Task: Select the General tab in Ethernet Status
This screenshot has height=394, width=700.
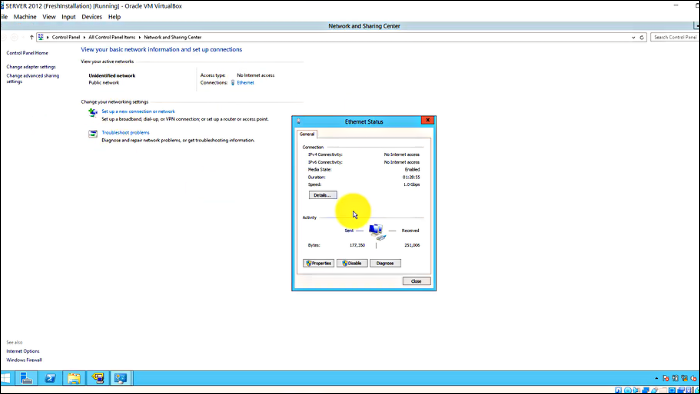Action: coord(307,134)
